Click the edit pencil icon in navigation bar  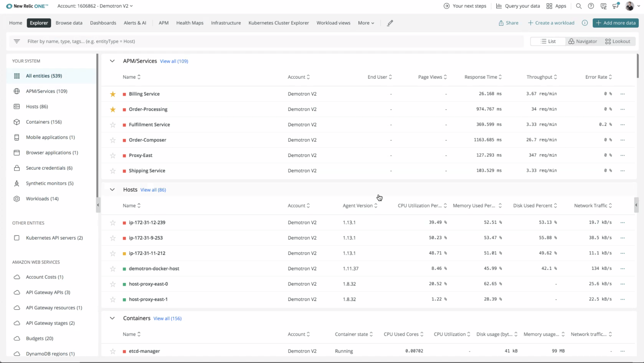(390, 23)
